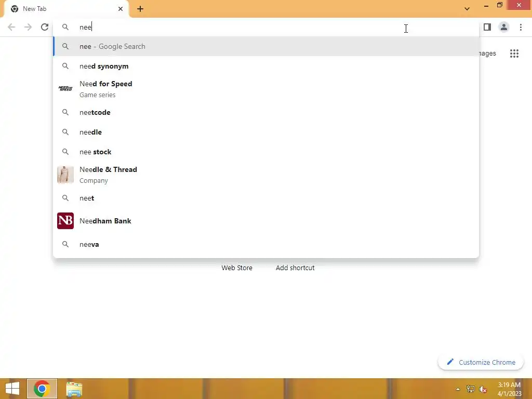Viewport: 532px width, 399px height.
Task: Open the profile avatar menu
Action: pyautogui.click(x=504, y=27)
